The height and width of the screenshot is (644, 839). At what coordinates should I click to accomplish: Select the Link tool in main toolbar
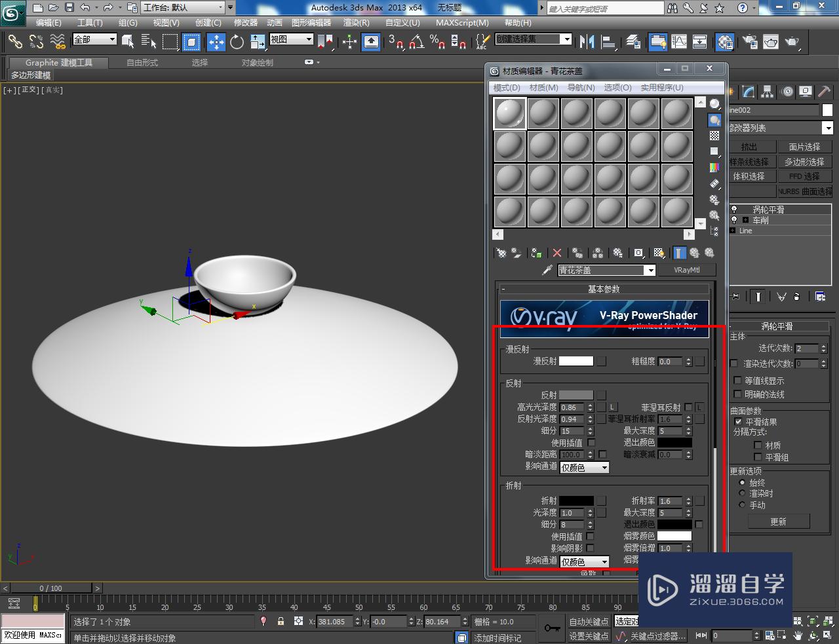point(14,42)
